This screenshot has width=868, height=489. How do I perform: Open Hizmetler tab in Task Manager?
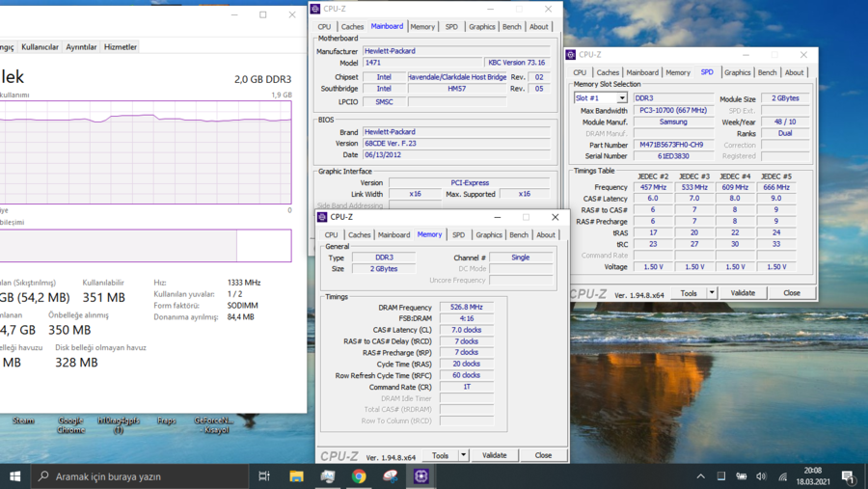tap(121, 47)
